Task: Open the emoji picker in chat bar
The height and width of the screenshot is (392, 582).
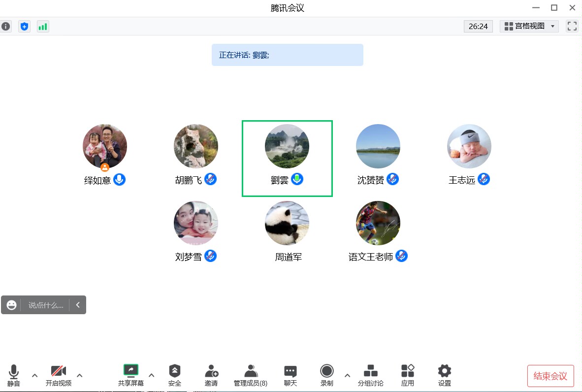Action: (11, 305)
